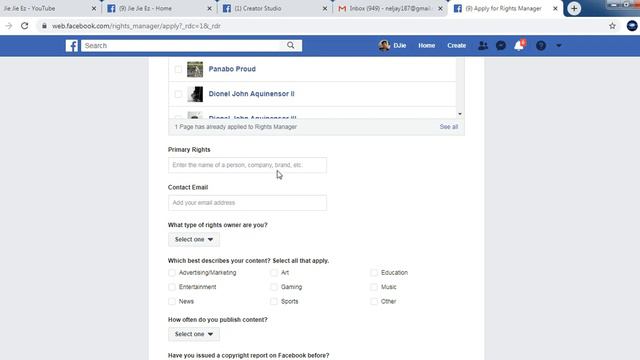Tick the Sports checkbox
Image resolution: width=640 pixels, height=360 pixels.
click(x=274, y=301)
